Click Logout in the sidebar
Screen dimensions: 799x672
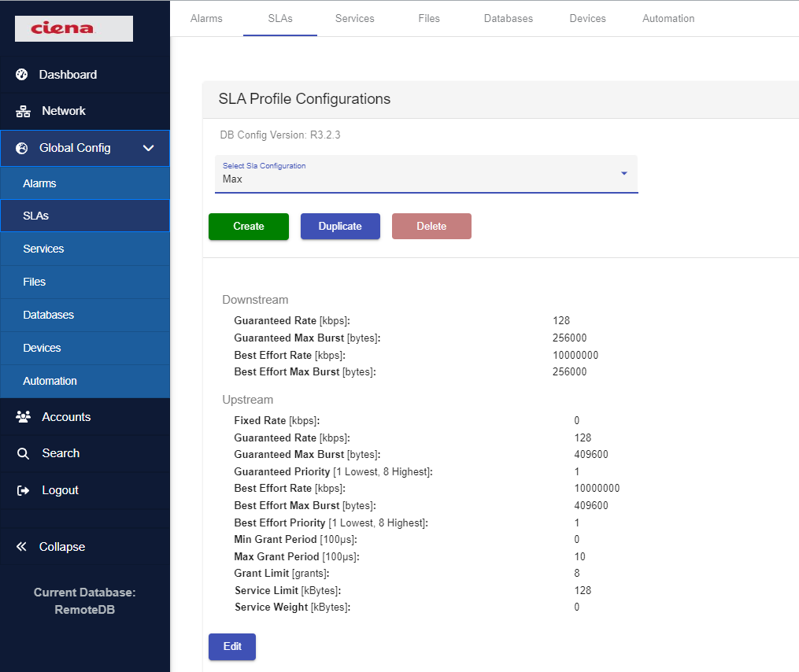point(85,490)
